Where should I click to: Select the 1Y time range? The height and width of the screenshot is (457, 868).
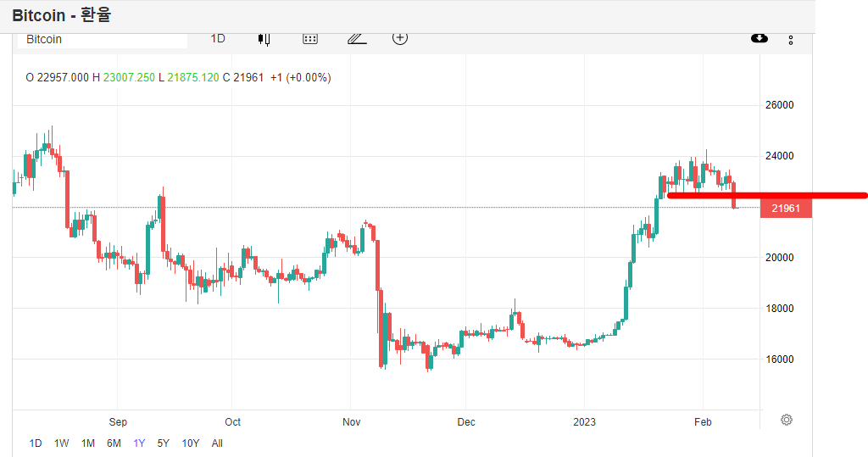pos(139,443)
